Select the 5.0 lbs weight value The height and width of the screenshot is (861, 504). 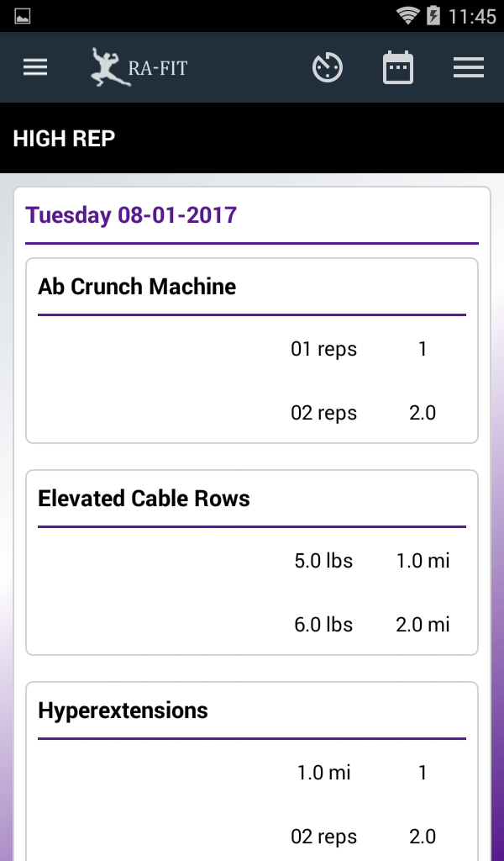pos(323,561)
